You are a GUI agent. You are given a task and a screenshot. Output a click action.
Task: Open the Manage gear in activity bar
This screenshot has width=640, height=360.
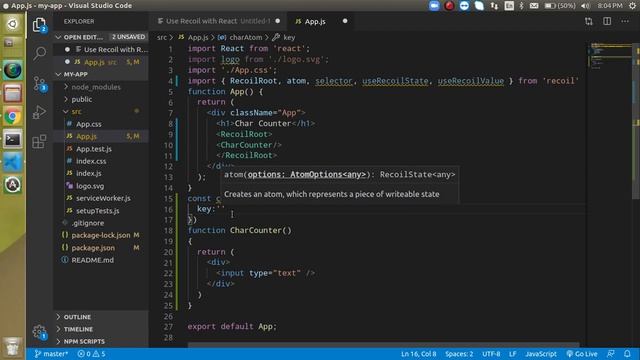(39, 332)
